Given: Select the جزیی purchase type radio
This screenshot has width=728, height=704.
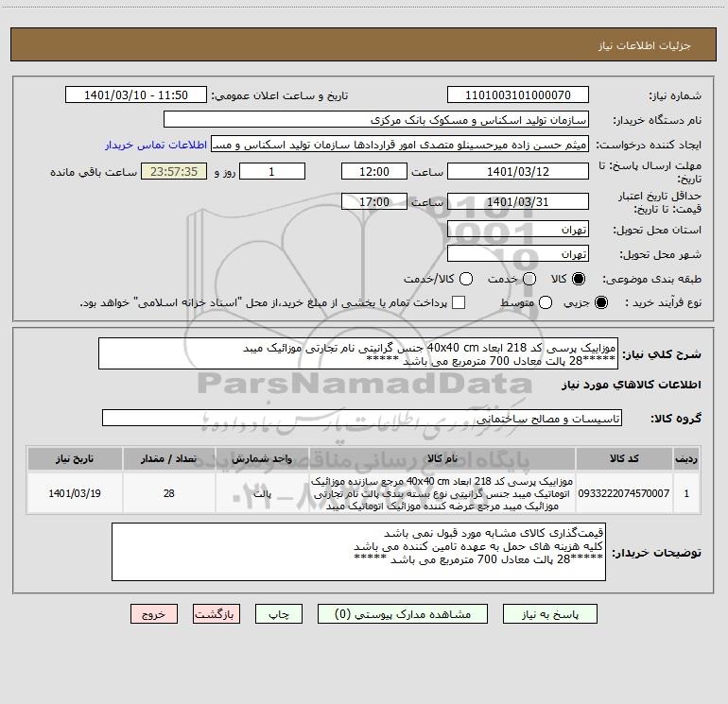Looking at the screenshot, I should pos(601,302).
